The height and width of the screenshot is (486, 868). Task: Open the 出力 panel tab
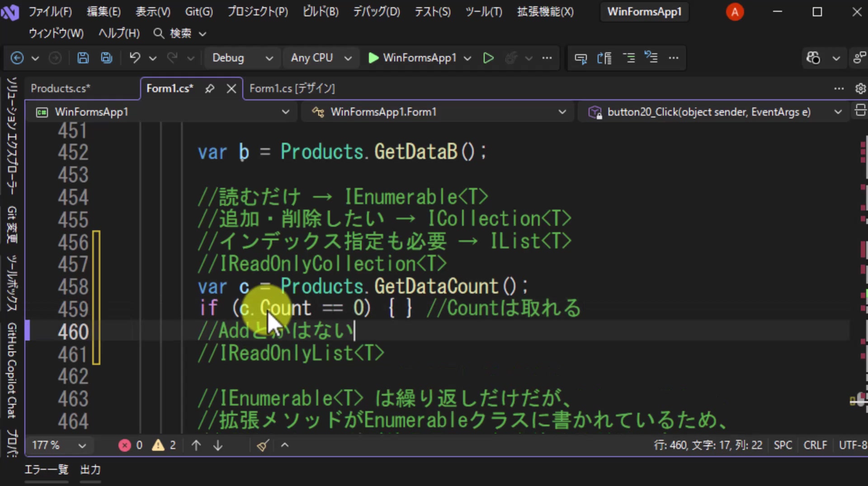[x=90, y=470]
